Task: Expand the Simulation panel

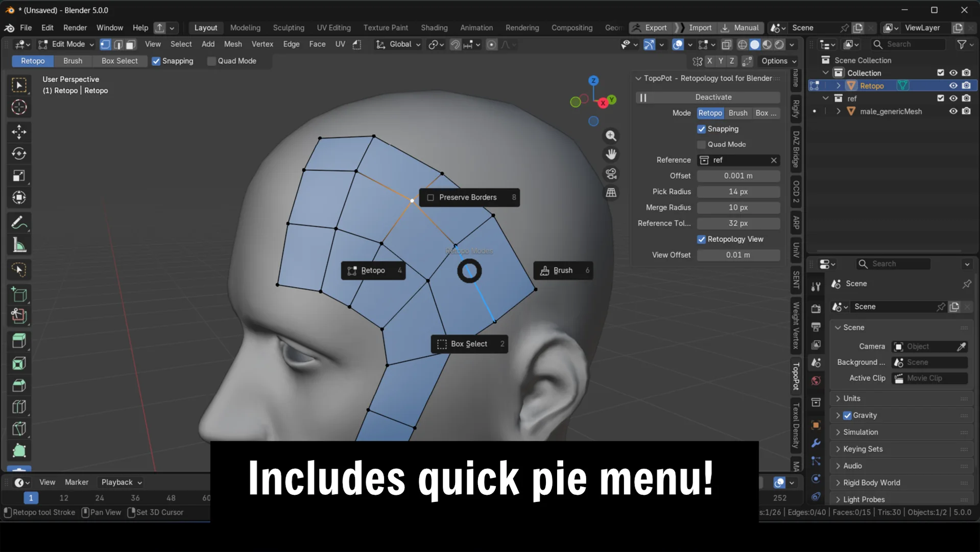Action: (x=861, y=432)
